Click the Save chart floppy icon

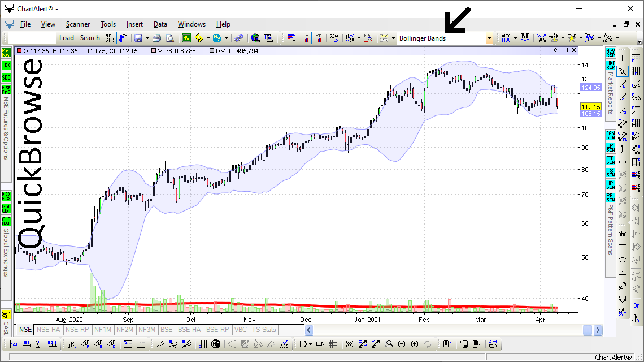click(138, 38)
